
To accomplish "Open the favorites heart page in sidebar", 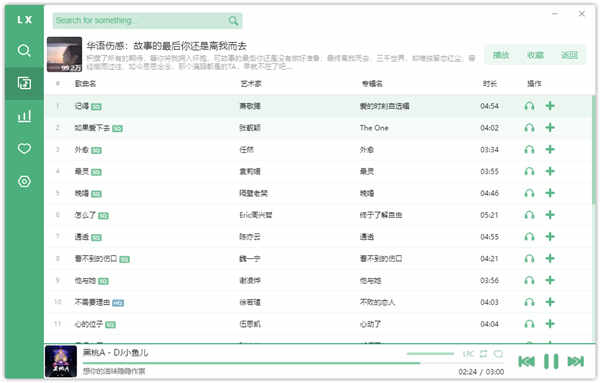I will pyautogui.click(x=24, y=148).
